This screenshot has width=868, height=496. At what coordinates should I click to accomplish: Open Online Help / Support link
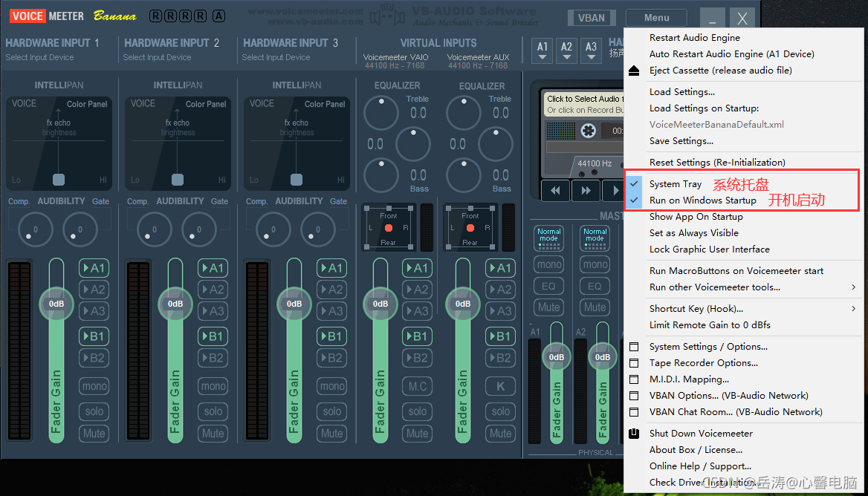point(700,466)
